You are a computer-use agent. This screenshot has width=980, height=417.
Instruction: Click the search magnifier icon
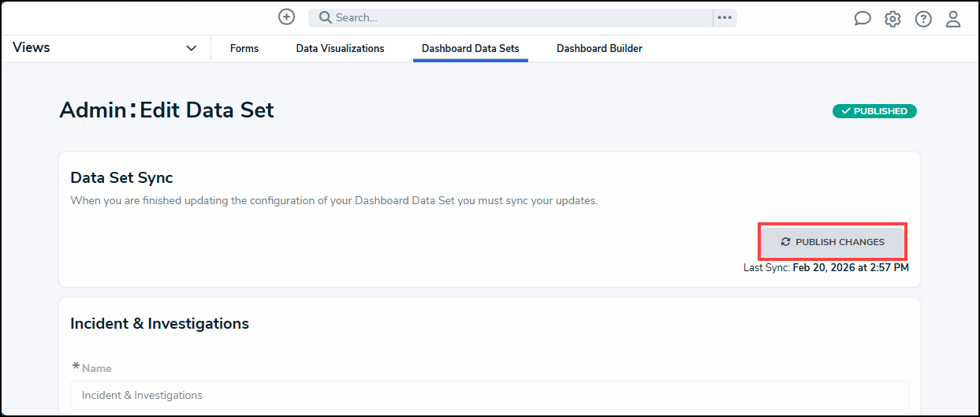pyautogui.click(x=325, y=17)
